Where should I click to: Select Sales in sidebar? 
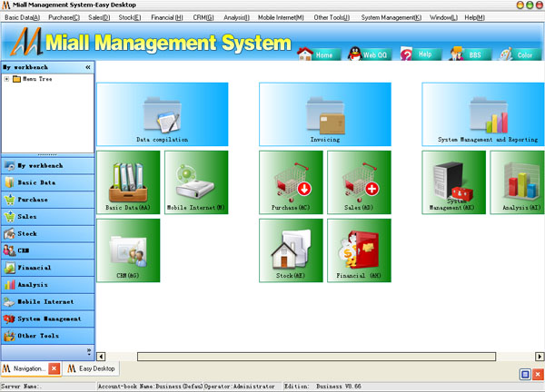[47, 217]
